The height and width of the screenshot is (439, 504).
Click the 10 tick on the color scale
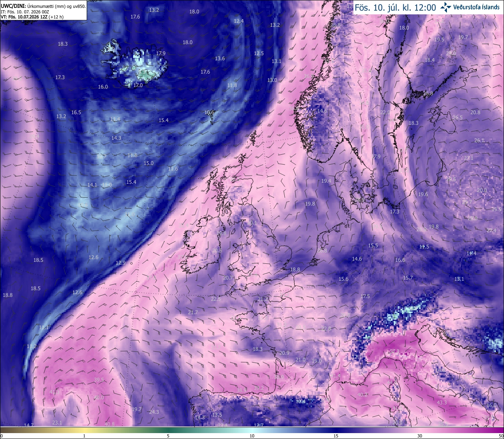tap(252, 436)
